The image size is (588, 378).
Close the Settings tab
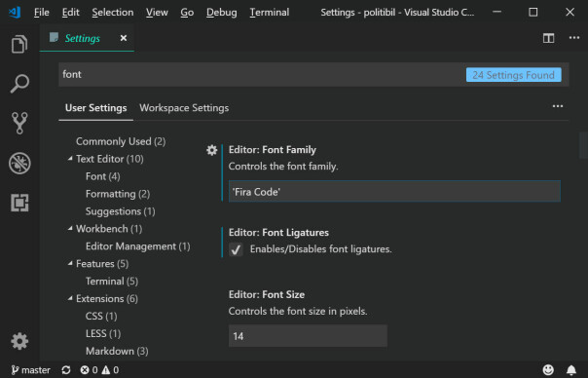coord(124,38)
